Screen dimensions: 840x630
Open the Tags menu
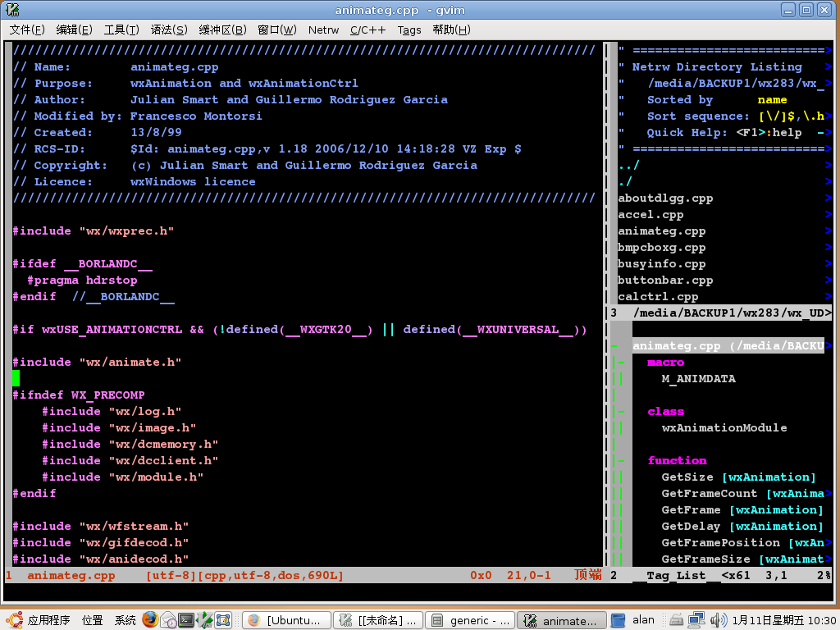click(x=409, y=30)
